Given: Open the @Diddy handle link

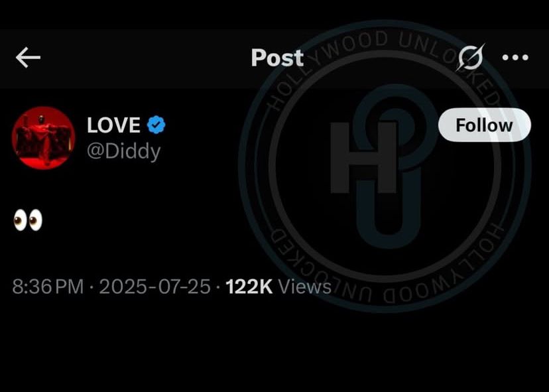Looking at the screenshot, I should (123, 152).
